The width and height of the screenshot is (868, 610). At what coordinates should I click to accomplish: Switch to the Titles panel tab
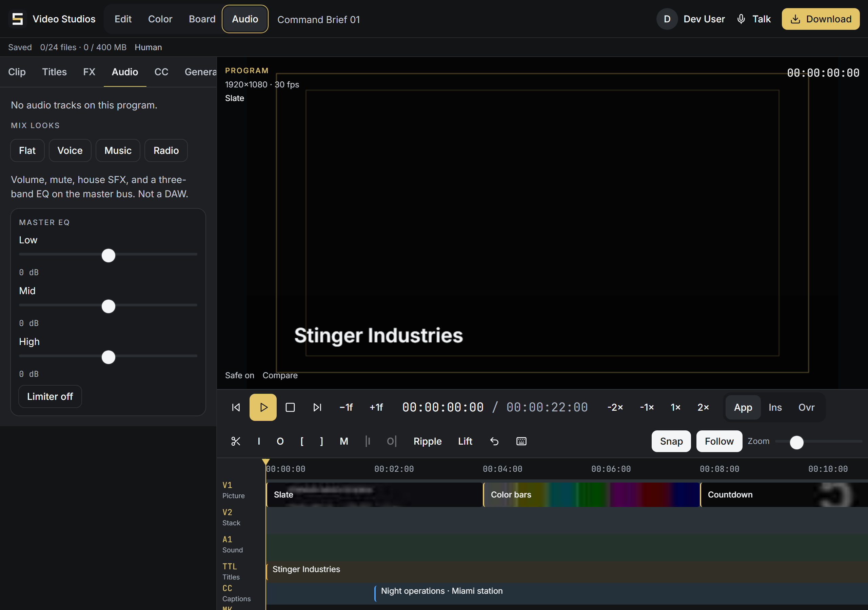tap(54, 72)
